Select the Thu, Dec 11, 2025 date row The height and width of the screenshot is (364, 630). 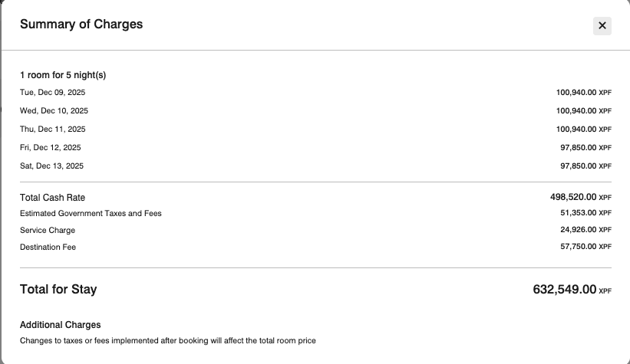pos(52,130)
